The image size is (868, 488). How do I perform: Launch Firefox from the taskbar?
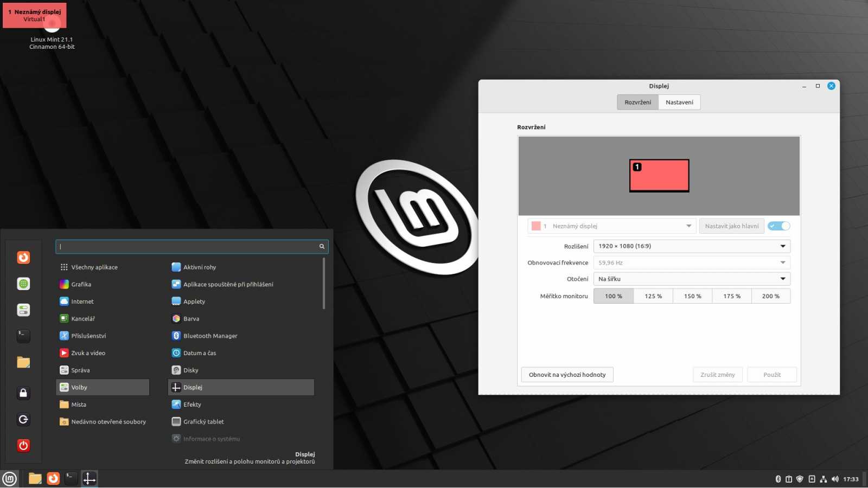pyautogui.click(x=53, y=479)
